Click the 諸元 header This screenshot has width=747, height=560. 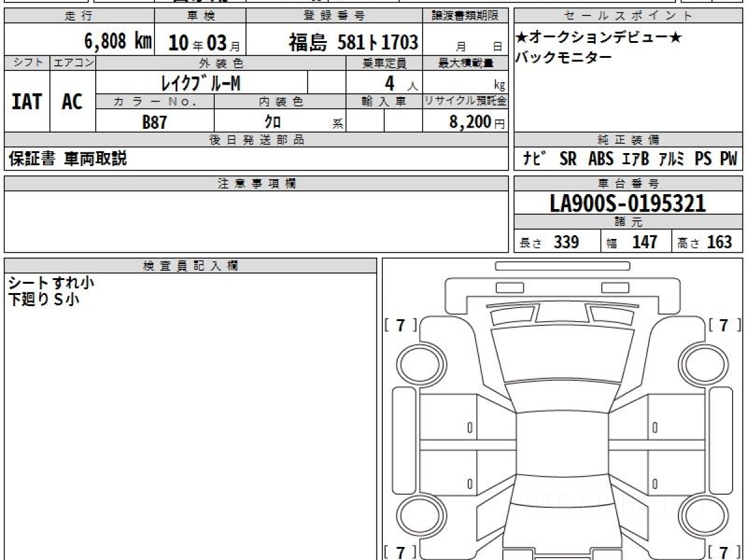629,222
